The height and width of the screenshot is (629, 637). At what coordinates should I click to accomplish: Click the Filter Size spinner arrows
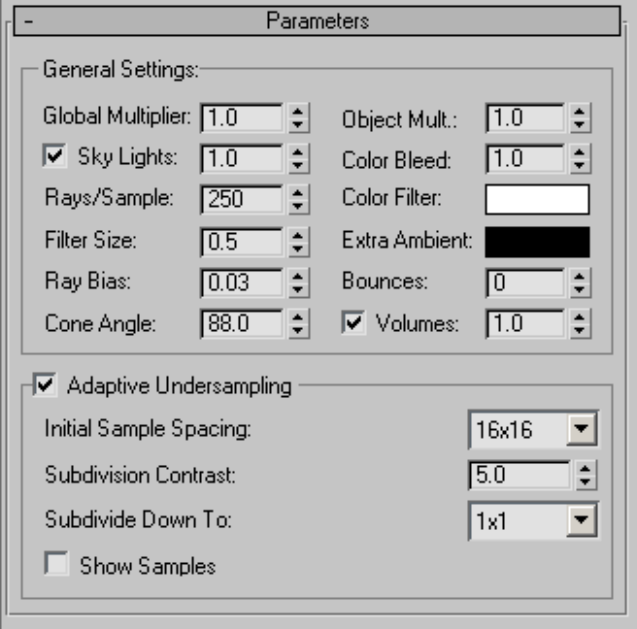pos(296,241)
